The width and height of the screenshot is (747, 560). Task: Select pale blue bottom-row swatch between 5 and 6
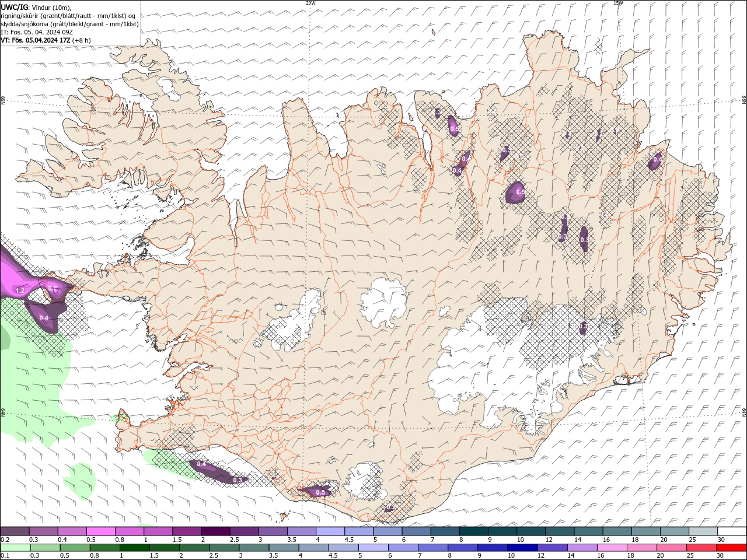tap(373, 548)
